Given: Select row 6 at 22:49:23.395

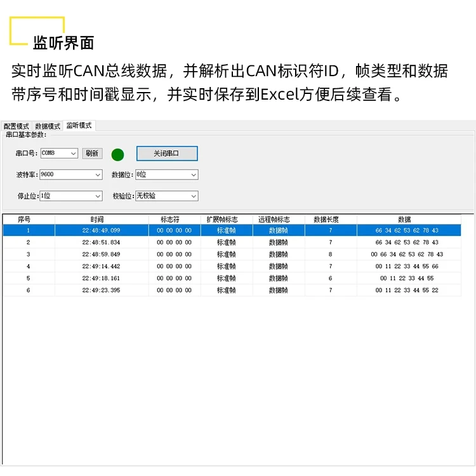Looking at the screenshot, I should click(232, 290).
